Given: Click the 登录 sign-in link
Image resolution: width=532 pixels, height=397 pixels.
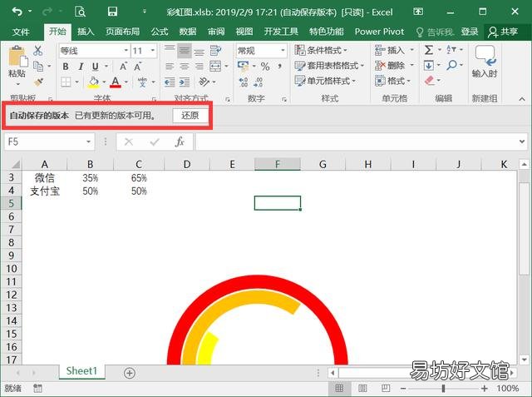Looking at the screenshot, I should click(469, 32).
